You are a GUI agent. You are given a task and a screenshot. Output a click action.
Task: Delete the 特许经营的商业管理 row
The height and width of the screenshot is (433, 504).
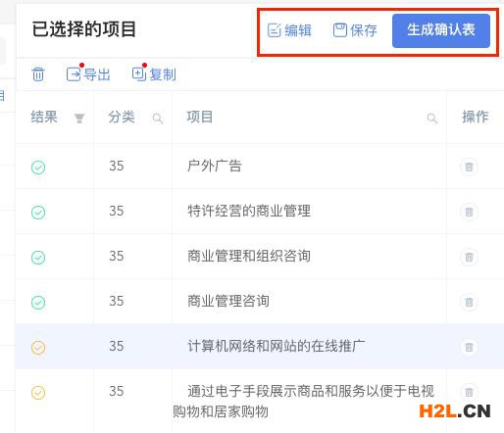(469, 212)
